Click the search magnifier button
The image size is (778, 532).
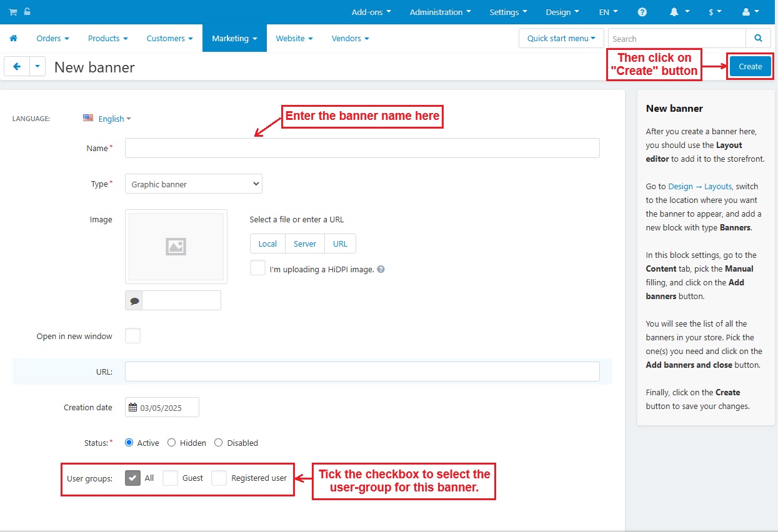pos(758,39)
